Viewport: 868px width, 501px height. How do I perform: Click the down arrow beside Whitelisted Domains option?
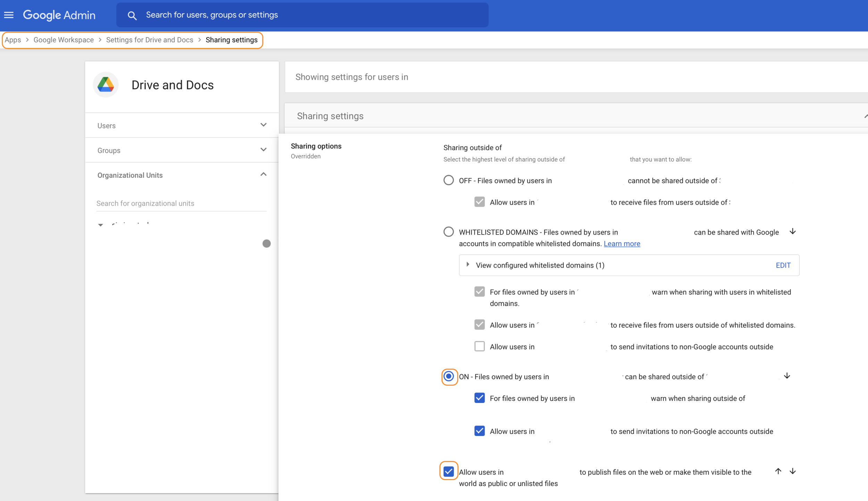click(x=793, y=231)
